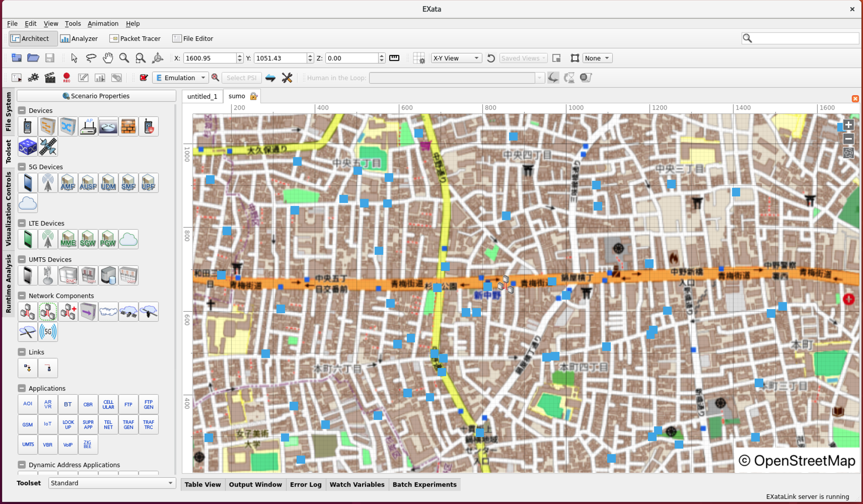Image resolution: width=863 pixels, height=504 pixels.
Task: Click the 3D rotate axes tool
Action: pos(158,58)
